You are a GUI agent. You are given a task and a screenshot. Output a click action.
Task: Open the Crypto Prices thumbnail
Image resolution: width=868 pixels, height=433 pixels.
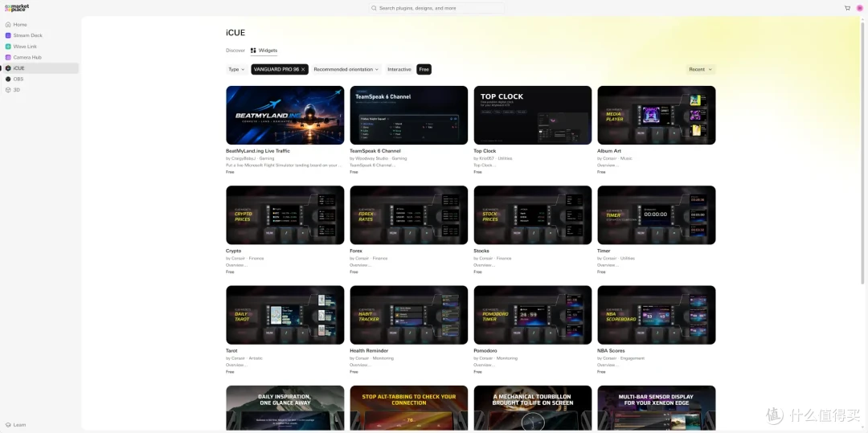tap(285, 215)
